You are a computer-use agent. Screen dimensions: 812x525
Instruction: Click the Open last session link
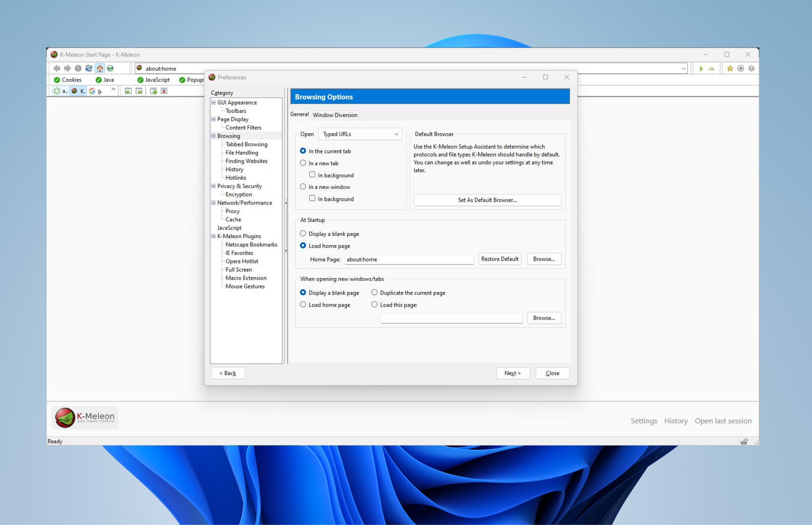coord(723,421)
